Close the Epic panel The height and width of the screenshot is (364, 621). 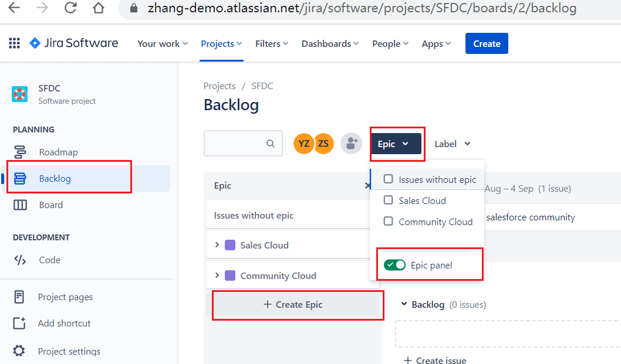click(x=368, y=186)
